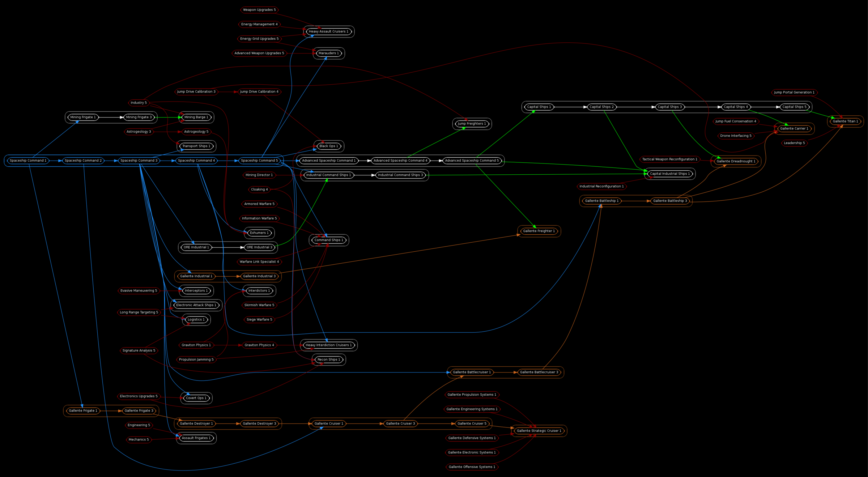Select the Black Ops 1 skill

[x=328, y=146]
